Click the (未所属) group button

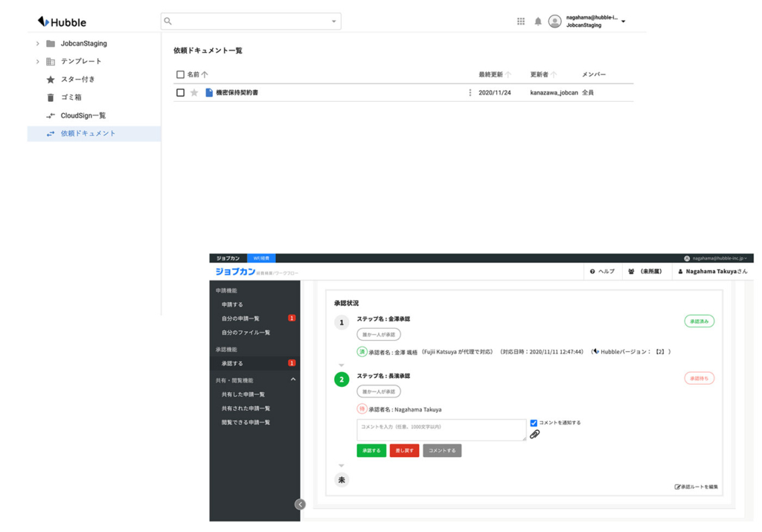tap(645, 272)
